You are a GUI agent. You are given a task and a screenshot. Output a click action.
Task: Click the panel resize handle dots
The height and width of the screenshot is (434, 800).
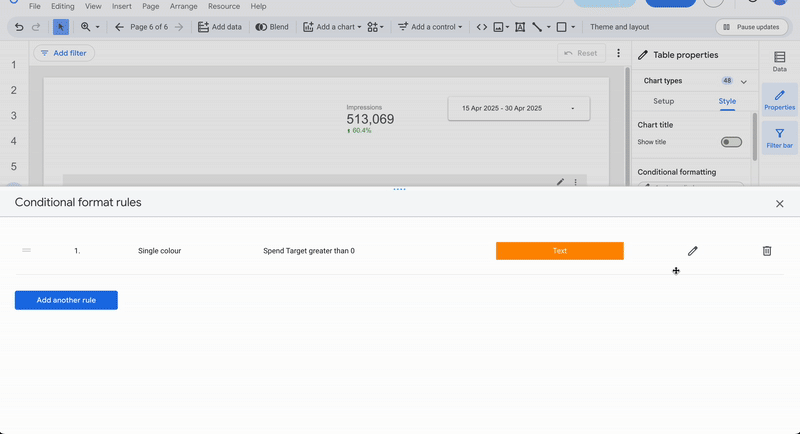point(399,189)
